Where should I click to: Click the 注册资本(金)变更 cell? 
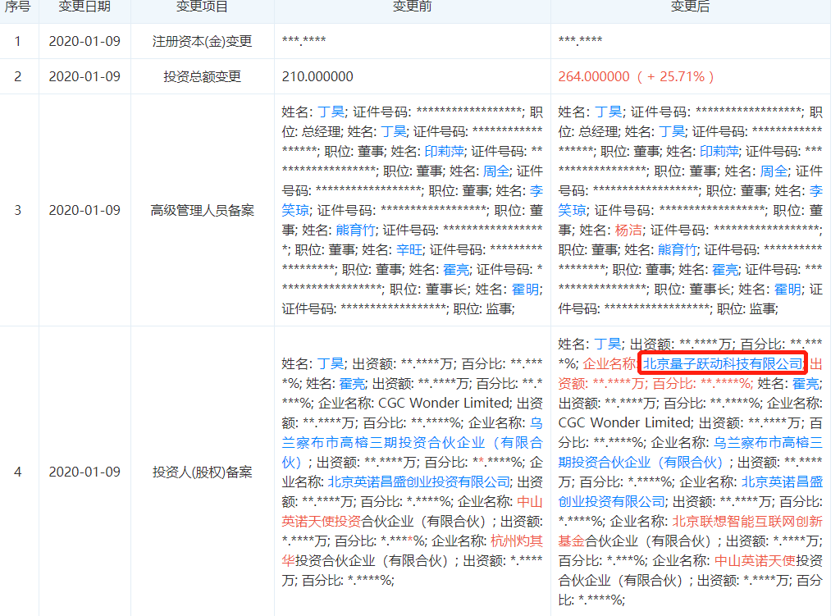click(x=202, y=41)
